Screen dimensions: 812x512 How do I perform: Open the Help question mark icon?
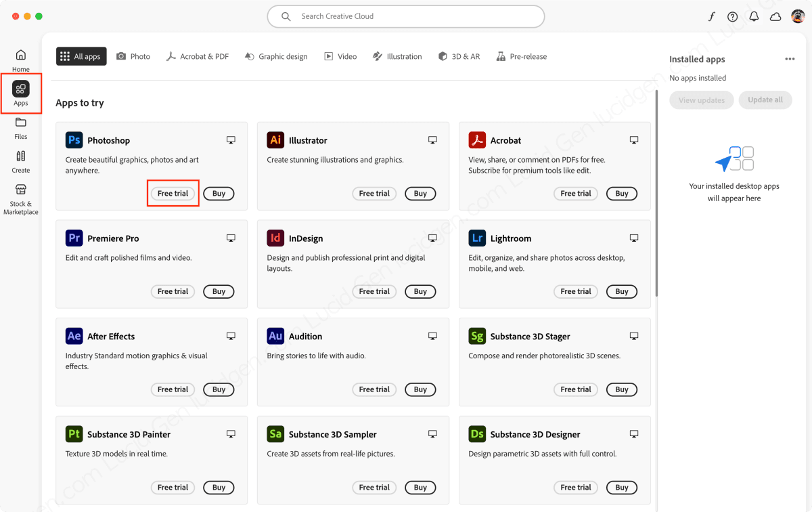click(x=733, y=17)
